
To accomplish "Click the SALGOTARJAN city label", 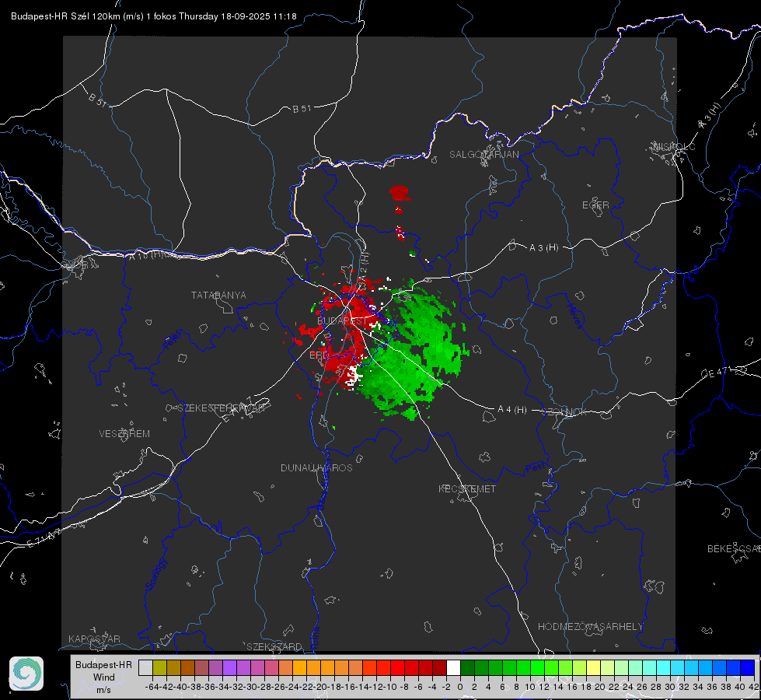I will point(483,155).
